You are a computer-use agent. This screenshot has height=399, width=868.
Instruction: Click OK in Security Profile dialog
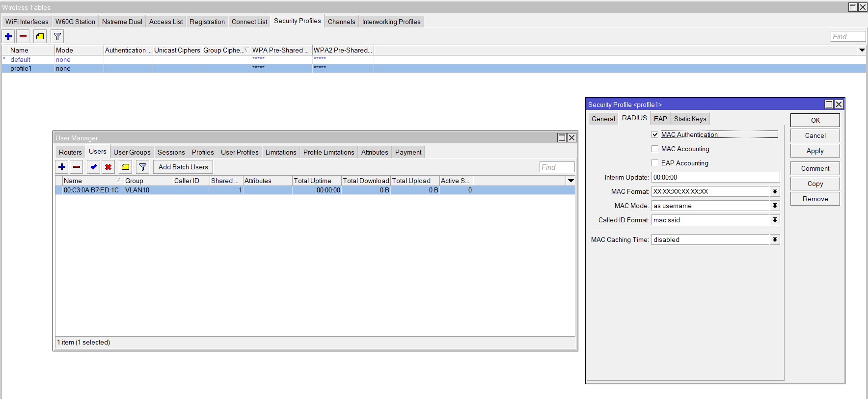815,120
